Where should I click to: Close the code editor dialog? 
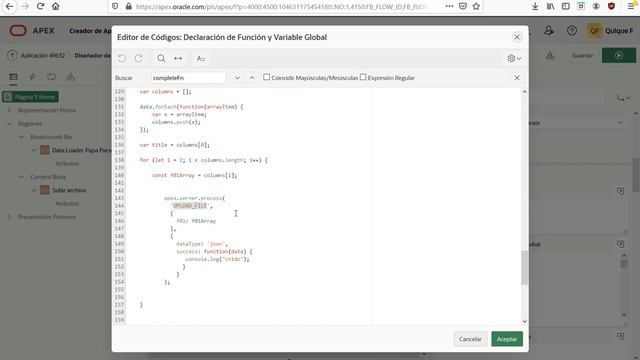[x=517, y=37]
